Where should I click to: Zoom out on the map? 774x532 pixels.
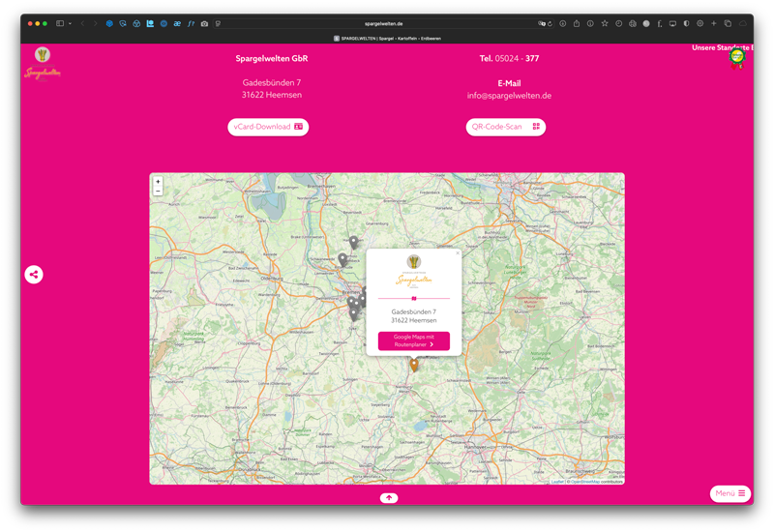click(158, 192)
